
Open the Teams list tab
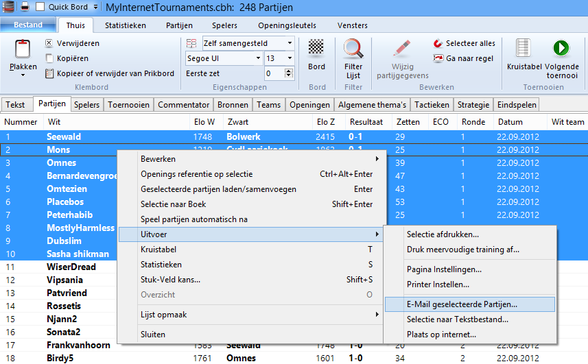pyautogui.click(x=268, y=104)
